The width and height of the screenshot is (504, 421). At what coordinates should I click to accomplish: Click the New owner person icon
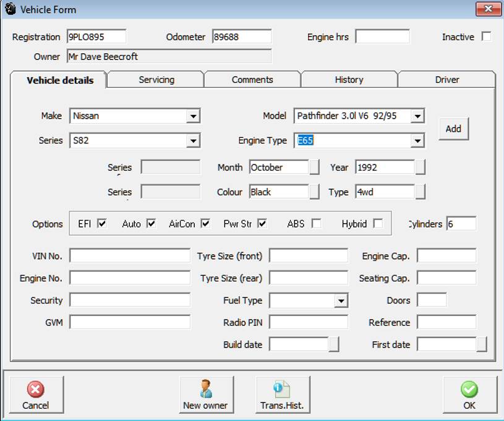205,388
